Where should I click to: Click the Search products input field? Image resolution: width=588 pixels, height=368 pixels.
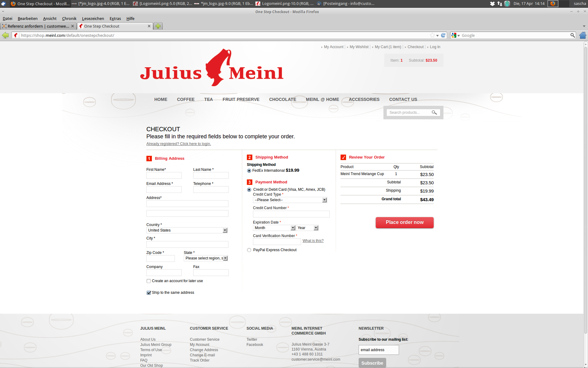409,113
